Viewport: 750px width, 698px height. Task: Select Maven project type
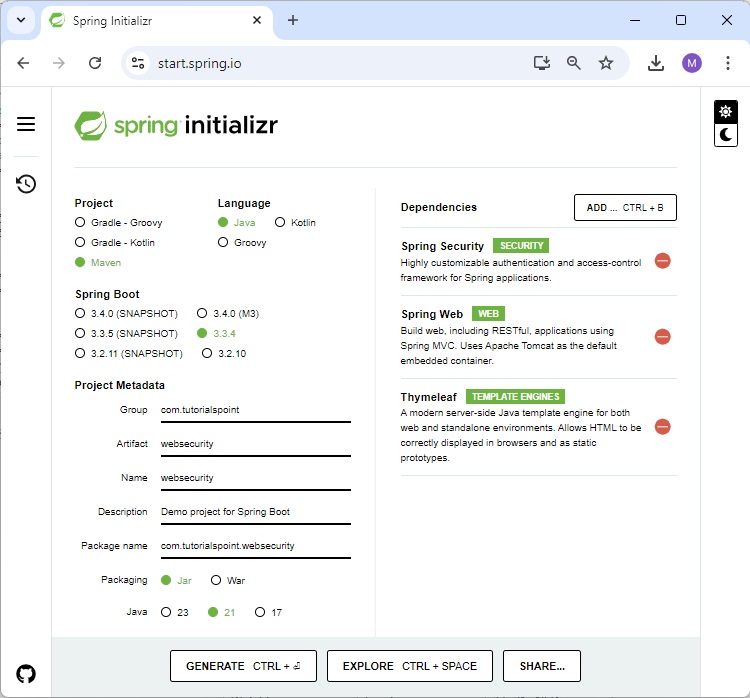98,263
